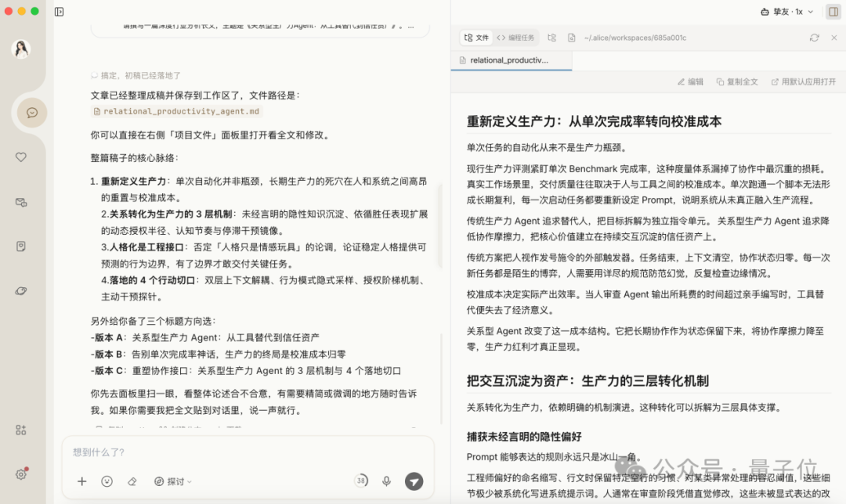Open the 探讨 mode dropdown
Image resolution: width=846 pixels, height=504 pixels.
pos(172,481)
